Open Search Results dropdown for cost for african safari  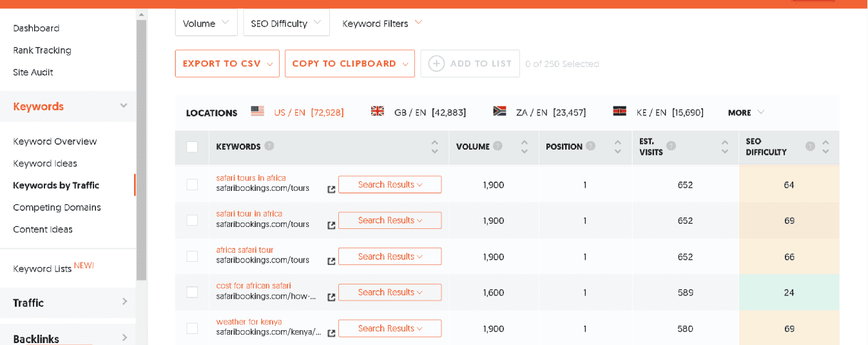pos(390,292)
